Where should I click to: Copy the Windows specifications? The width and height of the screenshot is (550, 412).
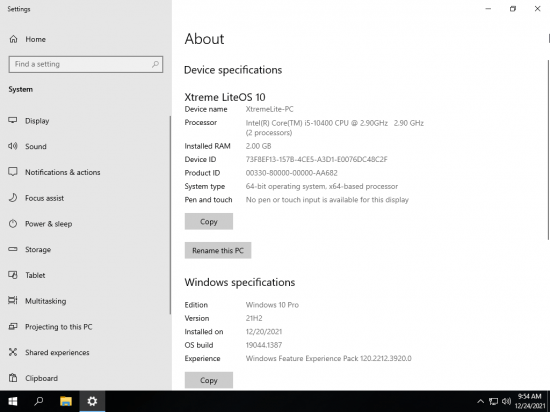(x=209, y=380)
